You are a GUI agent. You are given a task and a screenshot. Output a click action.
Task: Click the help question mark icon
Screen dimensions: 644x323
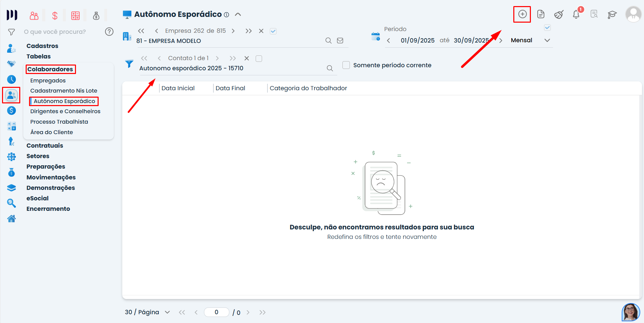[109, 32]
